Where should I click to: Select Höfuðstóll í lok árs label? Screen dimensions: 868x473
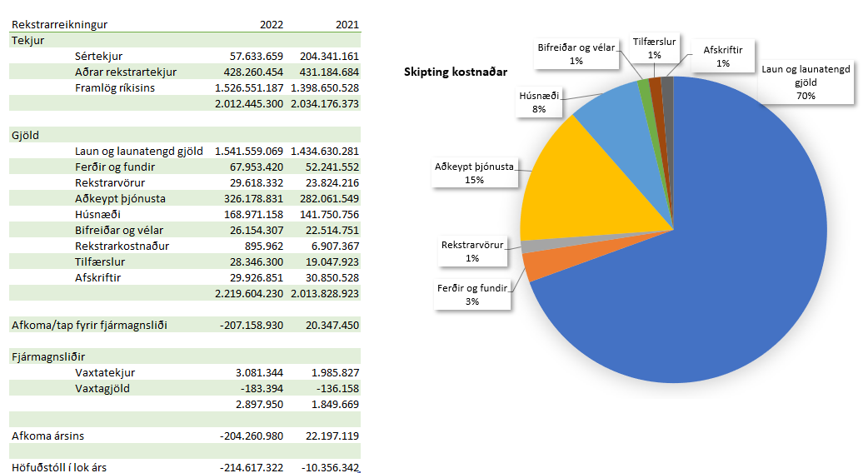59,467
